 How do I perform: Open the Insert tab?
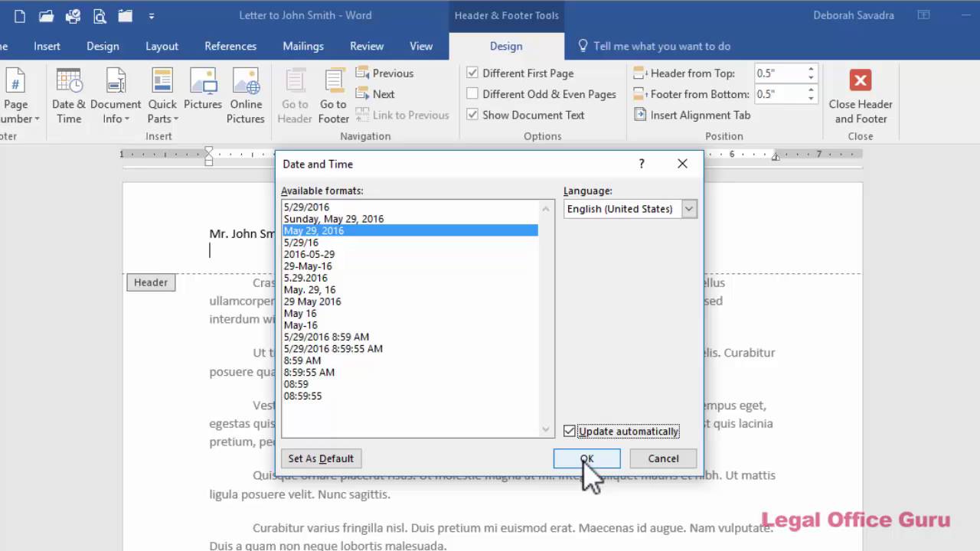(x=47, y=46)
